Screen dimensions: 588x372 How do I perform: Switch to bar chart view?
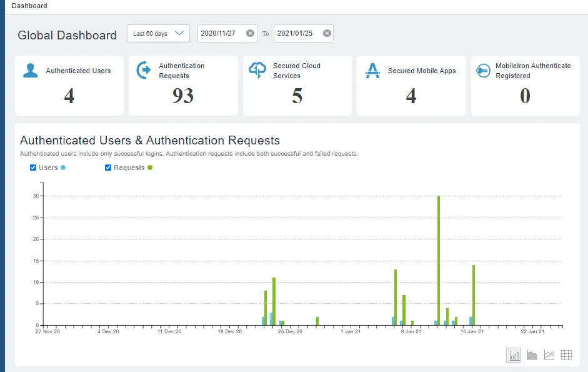pyautogui.click(x=514, y=354)
